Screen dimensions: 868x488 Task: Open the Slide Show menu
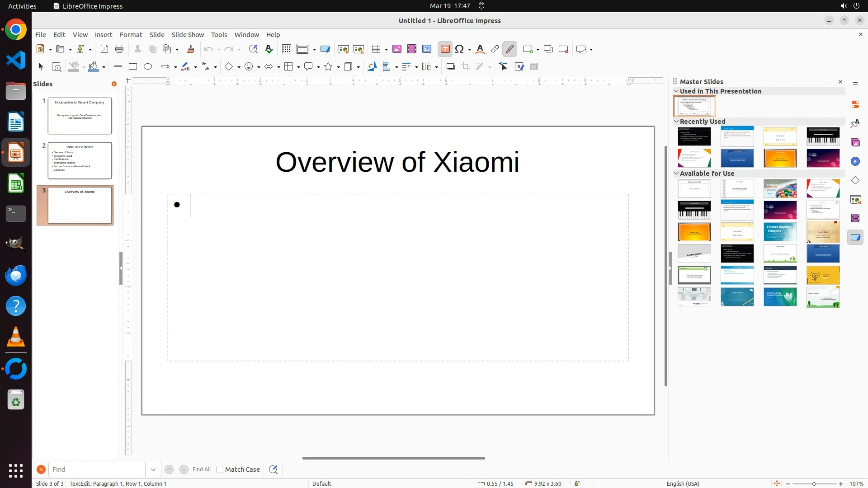188,35
